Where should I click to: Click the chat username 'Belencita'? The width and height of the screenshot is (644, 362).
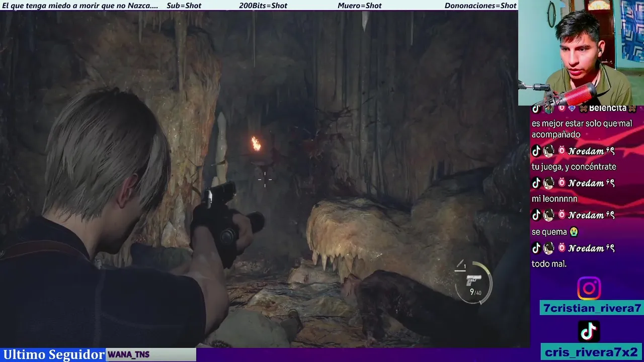(608, 108)
